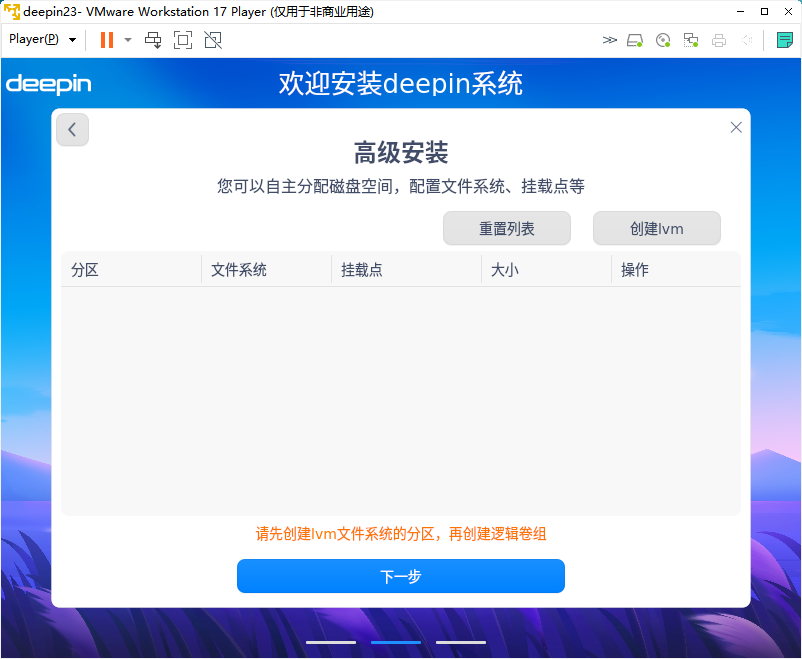The height and width of the screenshot is (659, 802).
Task: Select the third page indicator dot
Action: click(460, 642)
